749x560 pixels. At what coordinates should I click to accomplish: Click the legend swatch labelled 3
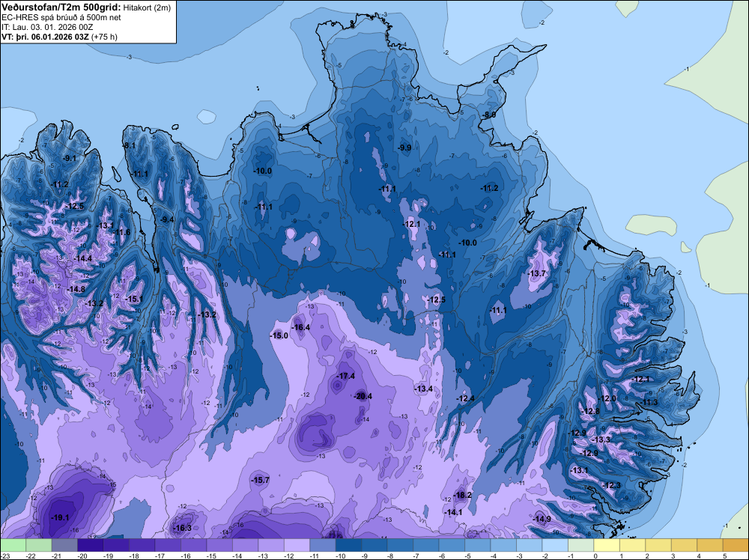684,545
